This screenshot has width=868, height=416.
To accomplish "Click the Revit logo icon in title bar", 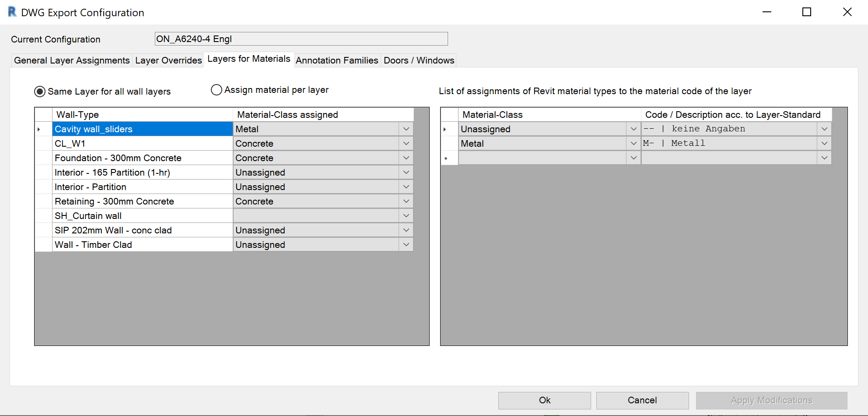I will coord(12,12).
